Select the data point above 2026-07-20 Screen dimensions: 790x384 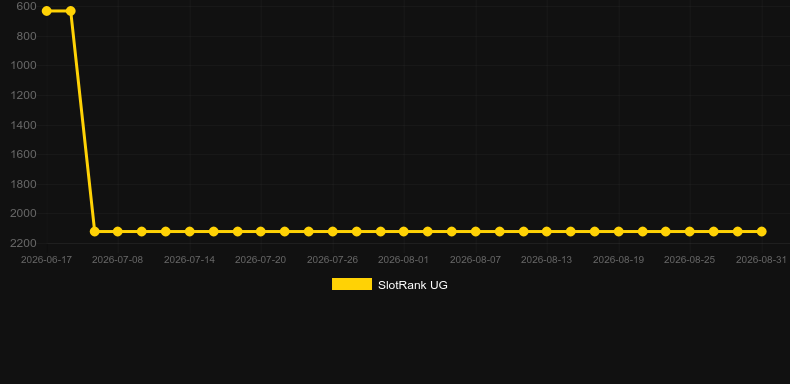click(x=260, y=231)
